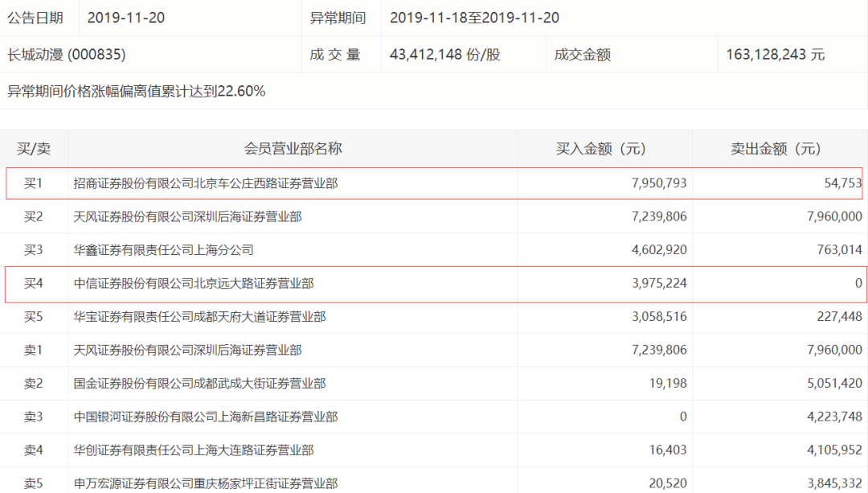Click the note "异常期间价格涨幅偏离值累计达到22.60%"
The height and width of the screenshot is (493, 868).
point(136,91)
